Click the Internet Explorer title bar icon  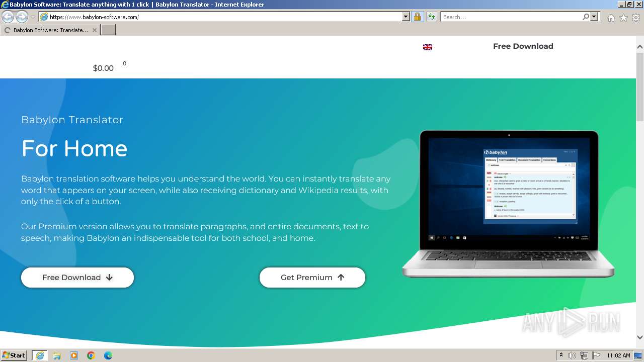pyautogui.click(x=5, y=5)
